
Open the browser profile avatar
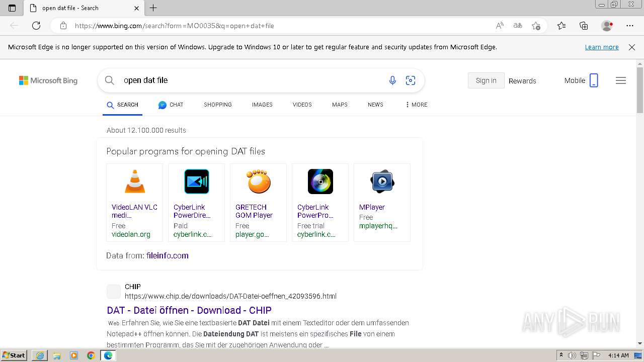coord(607,26)
